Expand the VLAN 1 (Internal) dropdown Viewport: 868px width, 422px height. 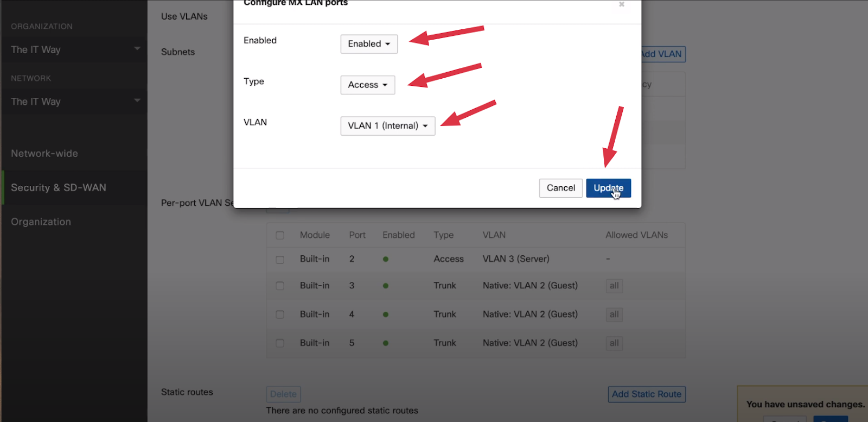pyautogui.click(x=387, y=126)
